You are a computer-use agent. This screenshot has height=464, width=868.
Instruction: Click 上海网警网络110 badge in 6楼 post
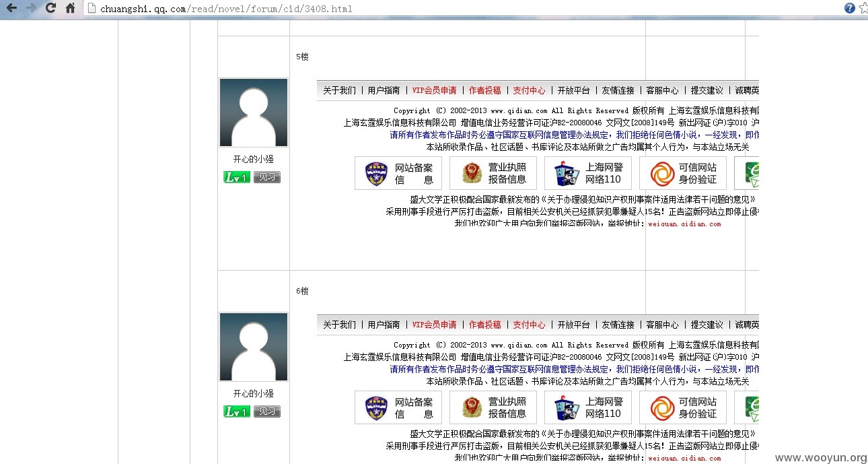click(x=588, y=407)
